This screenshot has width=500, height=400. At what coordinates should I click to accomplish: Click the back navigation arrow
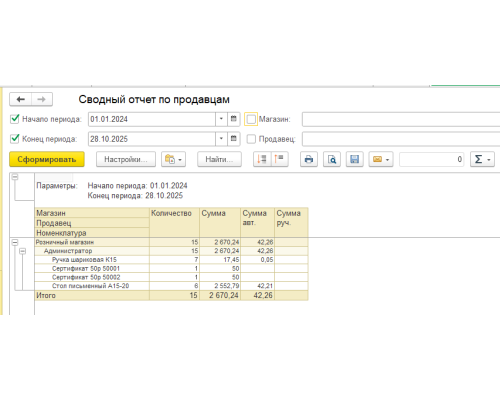(21, 99)
